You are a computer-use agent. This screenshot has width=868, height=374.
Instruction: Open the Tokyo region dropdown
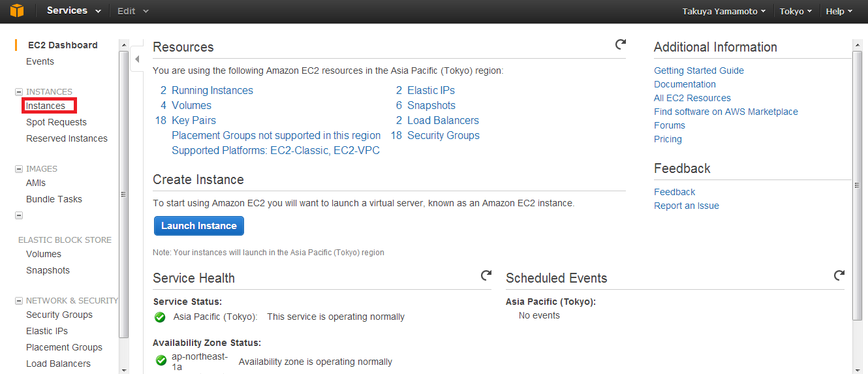[796, 11]
